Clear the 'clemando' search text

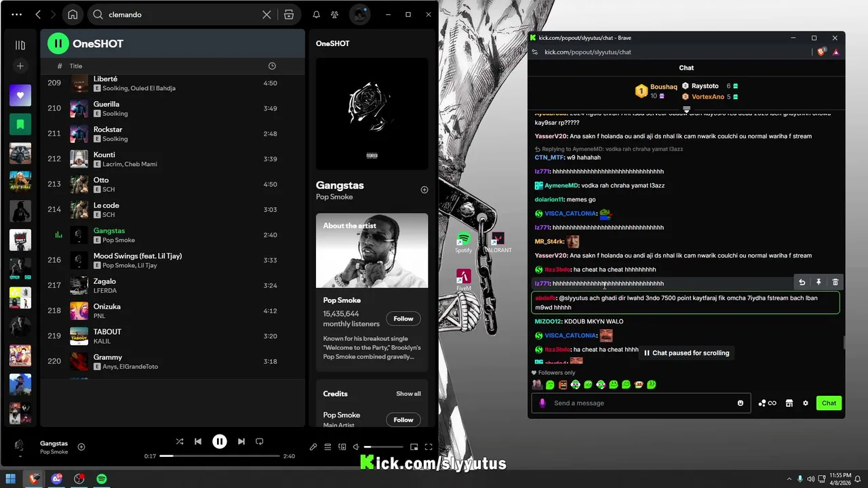click(x=267, y=14)
